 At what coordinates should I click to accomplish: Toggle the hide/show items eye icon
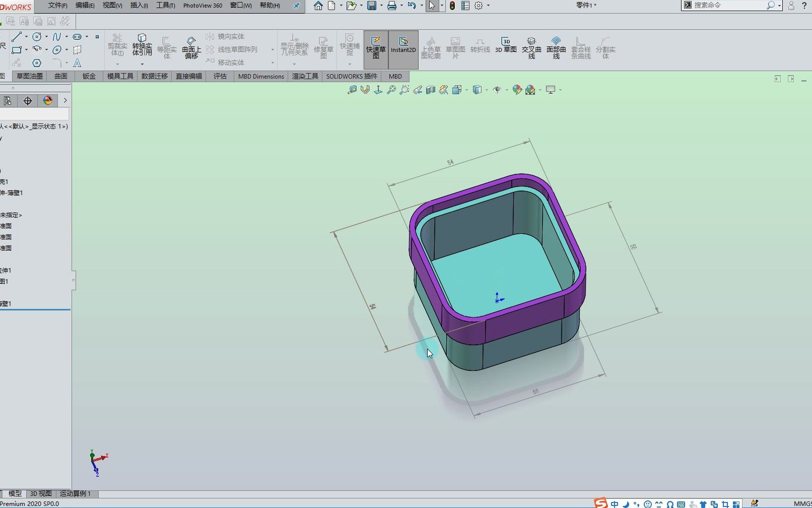[497, 89]
